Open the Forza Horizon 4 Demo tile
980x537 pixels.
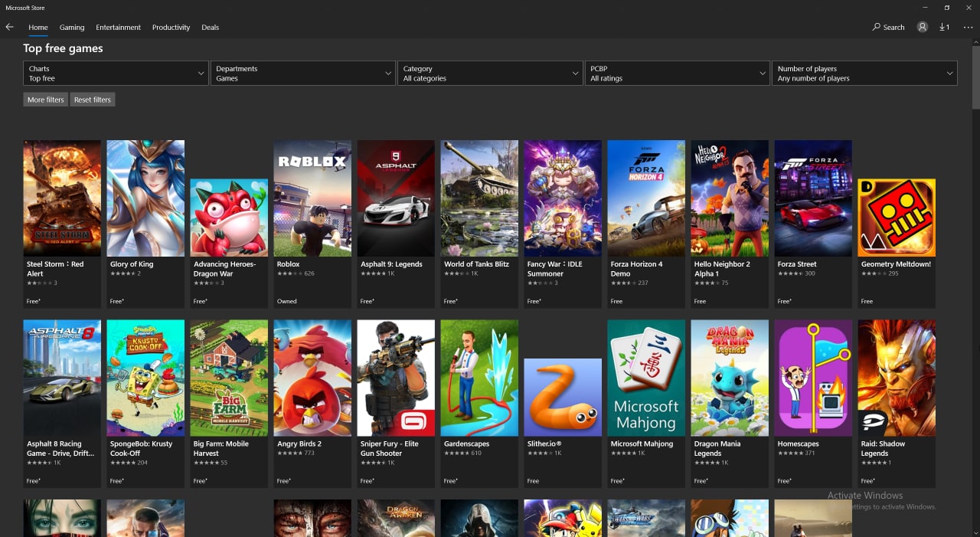point(646,224)
